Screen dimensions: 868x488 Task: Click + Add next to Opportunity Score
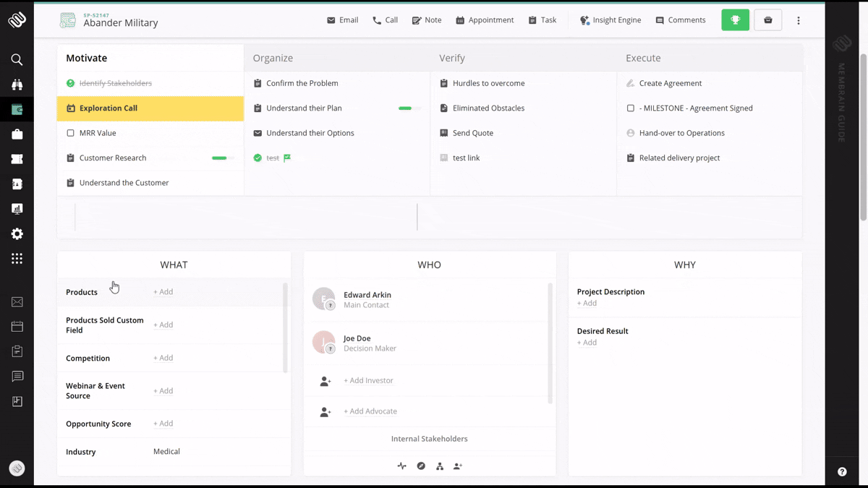[163, 424]
